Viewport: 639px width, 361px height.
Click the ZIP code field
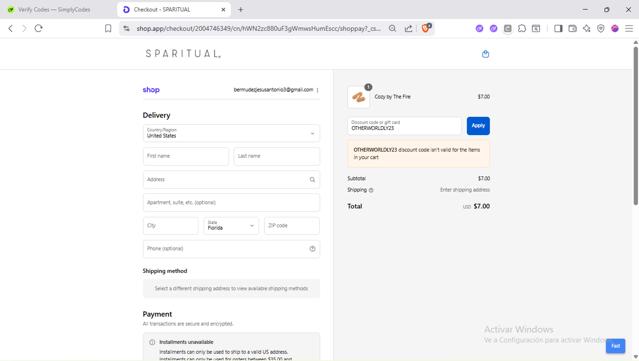[292, 226]
